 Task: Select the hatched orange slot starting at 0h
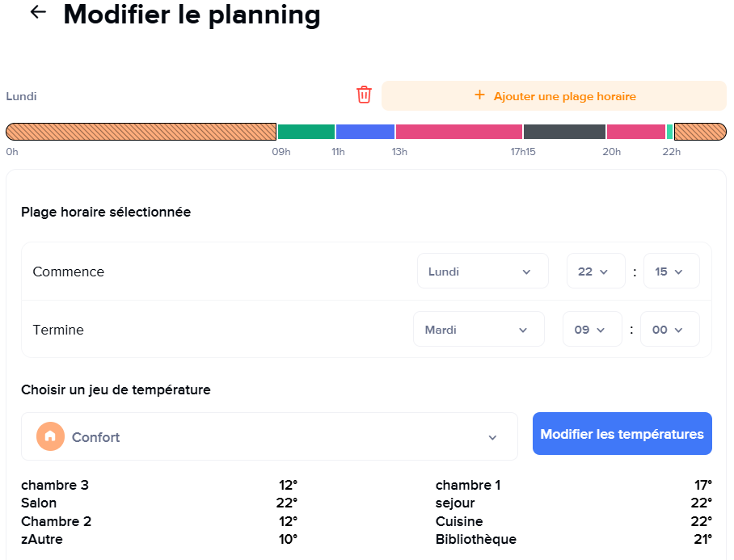click(141, 132)
